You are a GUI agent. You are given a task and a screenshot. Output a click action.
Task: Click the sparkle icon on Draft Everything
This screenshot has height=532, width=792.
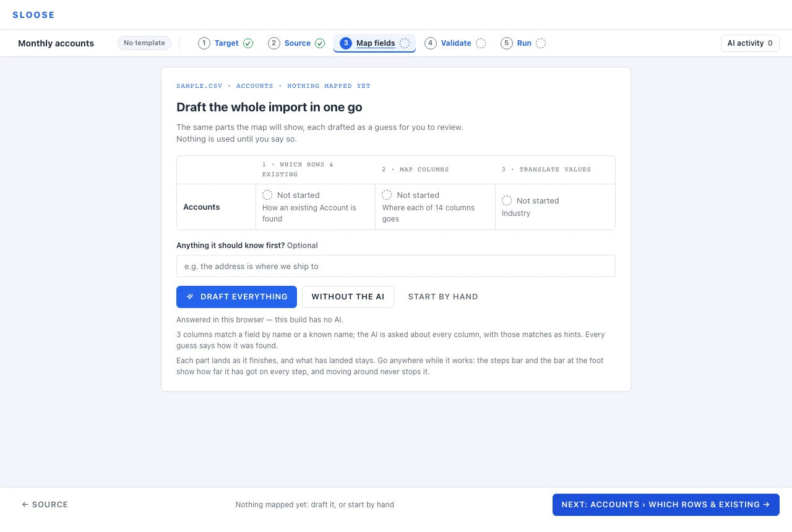(x=191, y=297)
